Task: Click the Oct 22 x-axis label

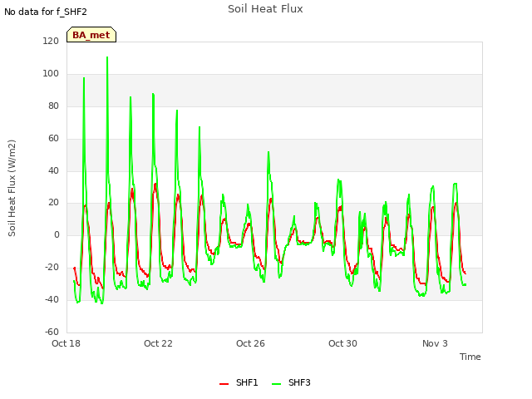Action: [158, 343]
